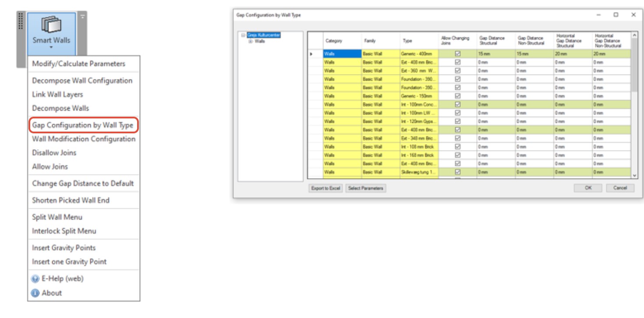644x318 pixels.
Task: Select Gap Configuration by Wall Type
Action: (83, 125)
